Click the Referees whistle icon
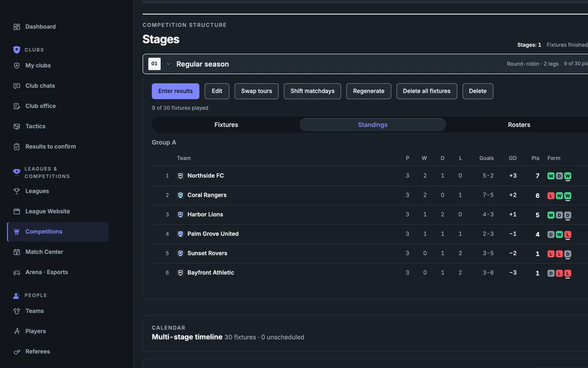The image size is (588, 368). (17, 351)
